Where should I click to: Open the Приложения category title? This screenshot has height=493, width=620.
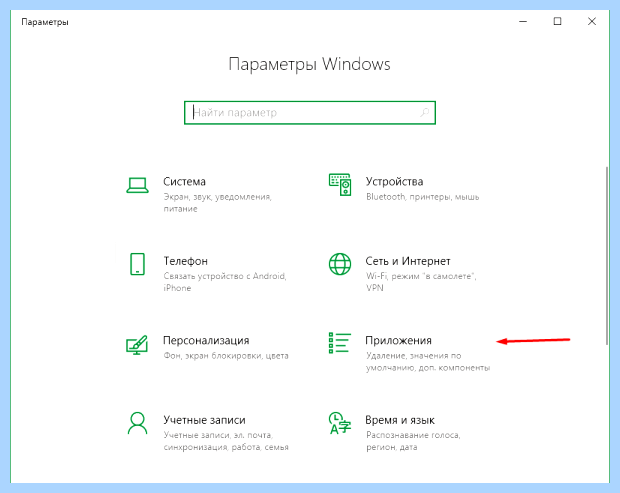tap(398, 340)
